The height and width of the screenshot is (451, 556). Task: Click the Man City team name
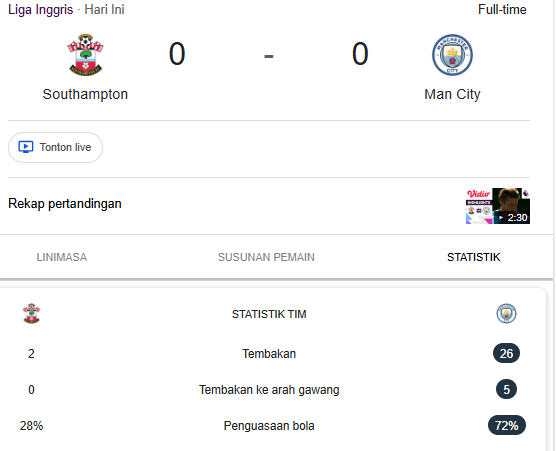point(452,94)
